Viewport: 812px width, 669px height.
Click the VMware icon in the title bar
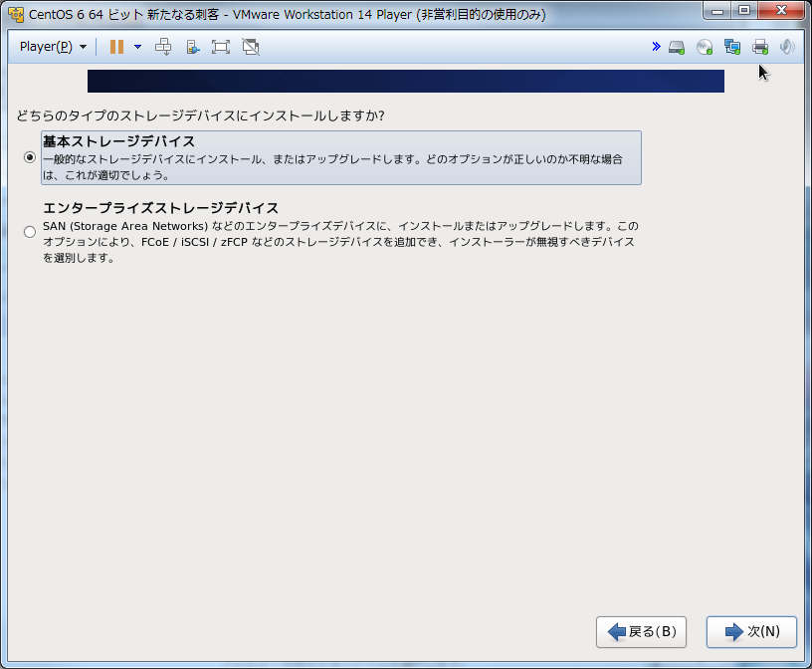point(16,15)
